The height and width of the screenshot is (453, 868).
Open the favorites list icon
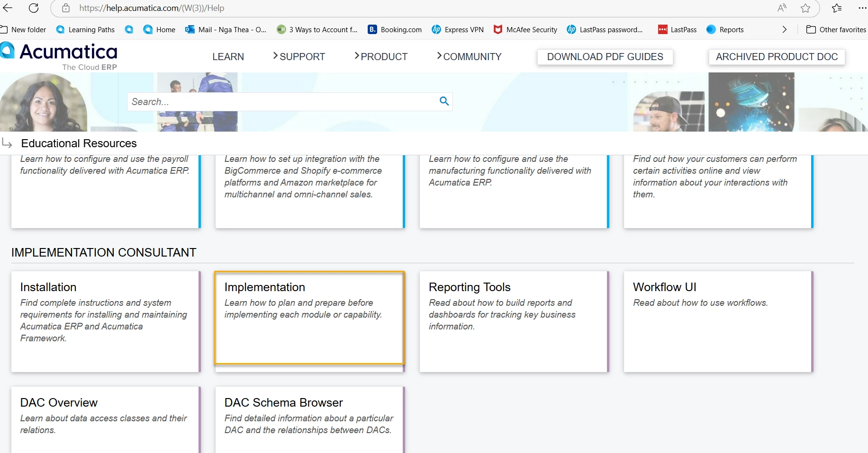(x=837, y=8)
